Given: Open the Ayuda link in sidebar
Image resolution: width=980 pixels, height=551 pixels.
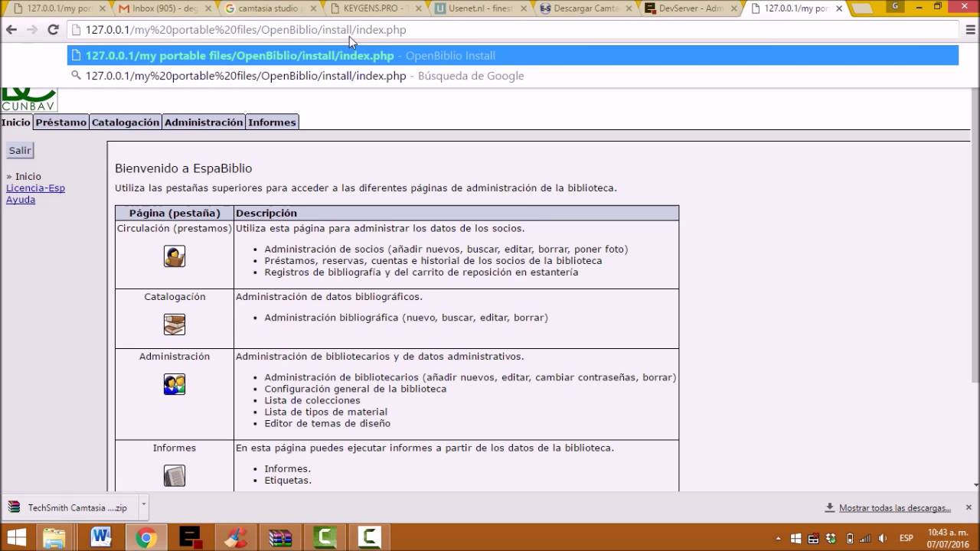Looking at the screenshot, I should (21, 200).
